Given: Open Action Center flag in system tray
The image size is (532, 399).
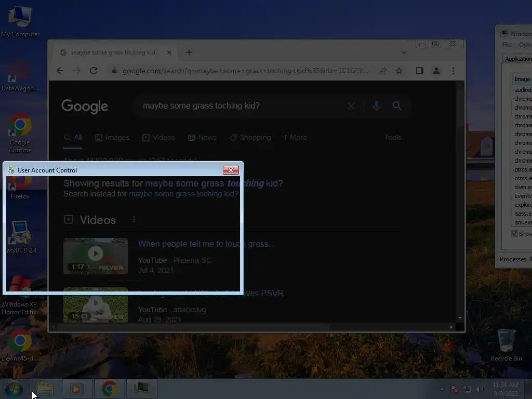Looking at the screenshot, I should pyautogui.click(x=455, y=389).
